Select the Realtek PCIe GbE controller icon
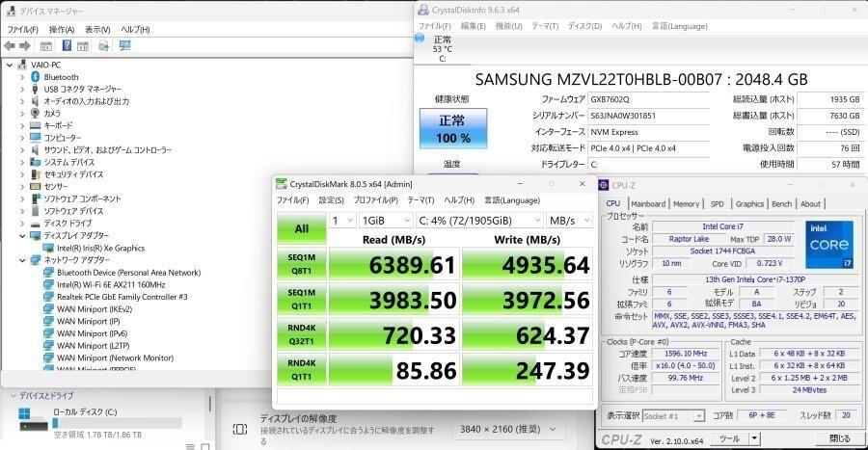 [49, 297]
